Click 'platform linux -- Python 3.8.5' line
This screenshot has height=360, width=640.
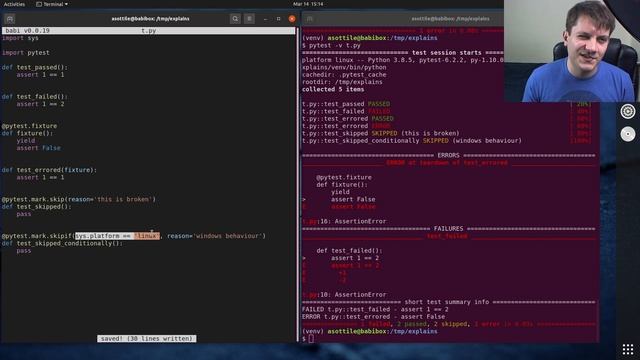(402, 60)
